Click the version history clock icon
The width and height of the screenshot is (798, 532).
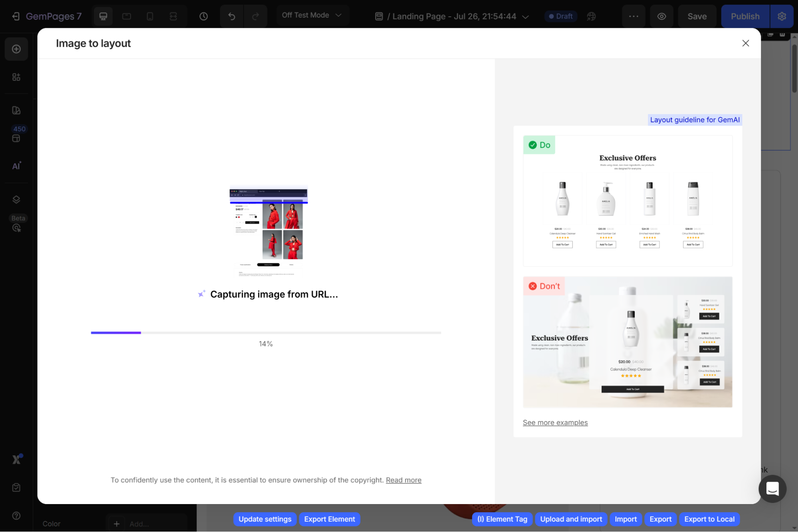(204, 16)
